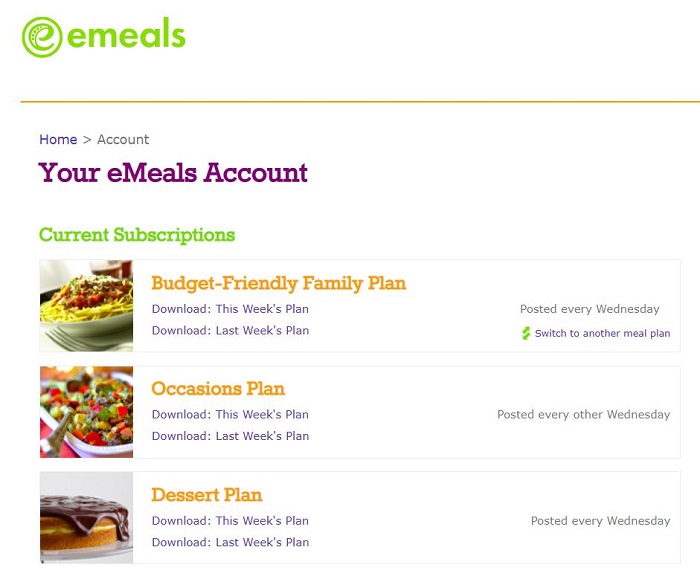The image size is (700, 576).
Task: Download Last Week's Plan for Dessert Plan
Action: point(230,542)
